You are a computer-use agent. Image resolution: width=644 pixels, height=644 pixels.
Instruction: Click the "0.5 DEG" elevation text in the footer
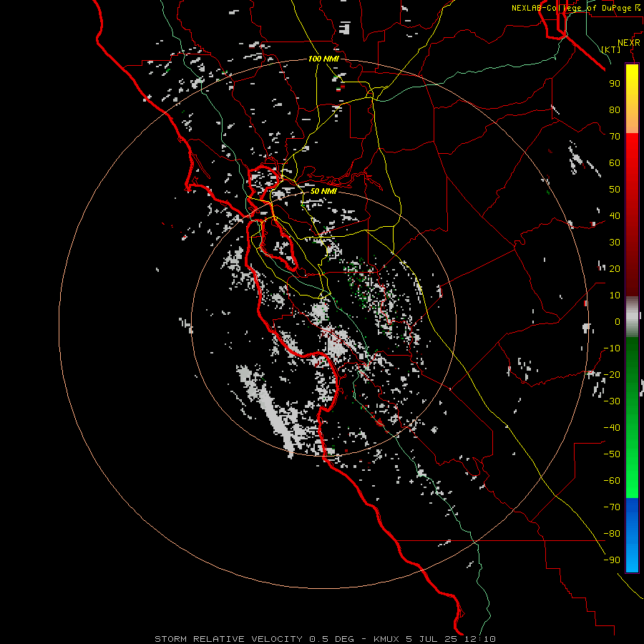tap(331, 639)
